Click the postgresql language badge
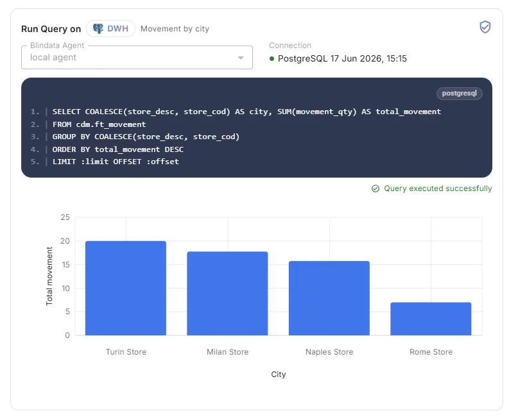This screenshot has height=420, width=518. coord(459,94)
